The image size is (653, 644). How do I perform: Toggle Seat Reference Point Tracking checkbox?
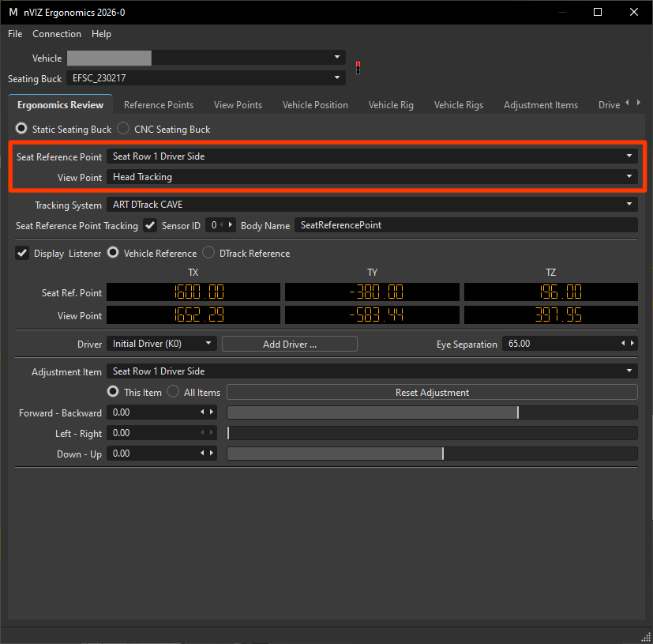(x=150, y=225)
